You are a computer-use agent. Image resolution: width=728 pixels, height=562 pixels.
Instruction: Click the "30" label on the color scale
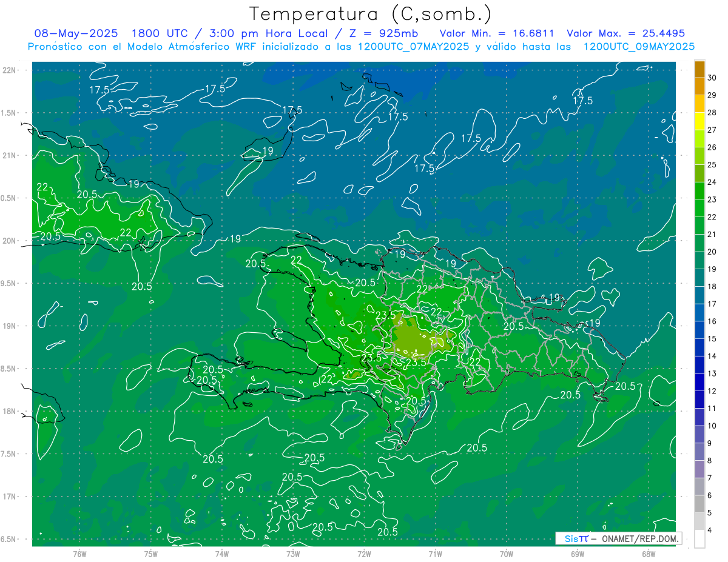pos(712,78)
